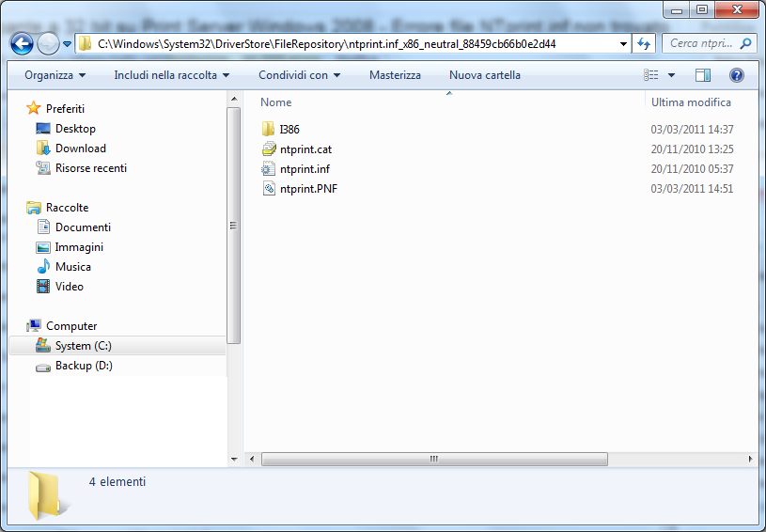Open the Musica library
This screenshot has height=532, width=766.
click(73, 267)
